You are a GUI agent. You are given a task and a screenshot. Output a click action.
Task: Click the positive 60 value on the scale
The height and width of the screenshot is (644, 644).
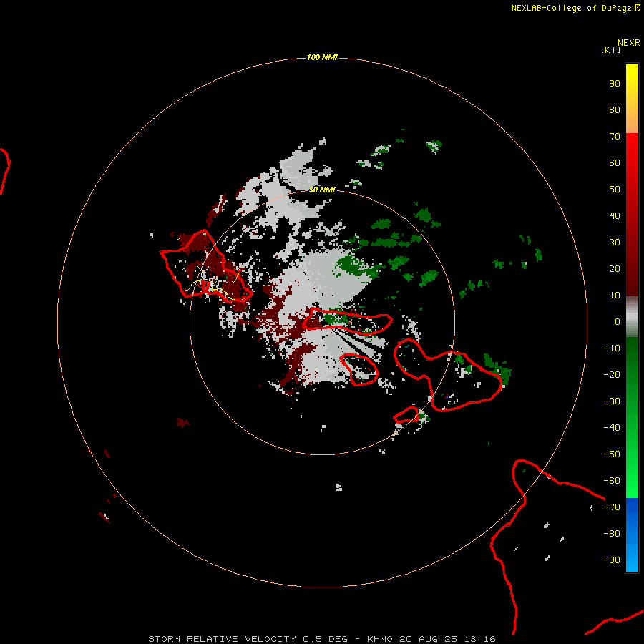615,163
